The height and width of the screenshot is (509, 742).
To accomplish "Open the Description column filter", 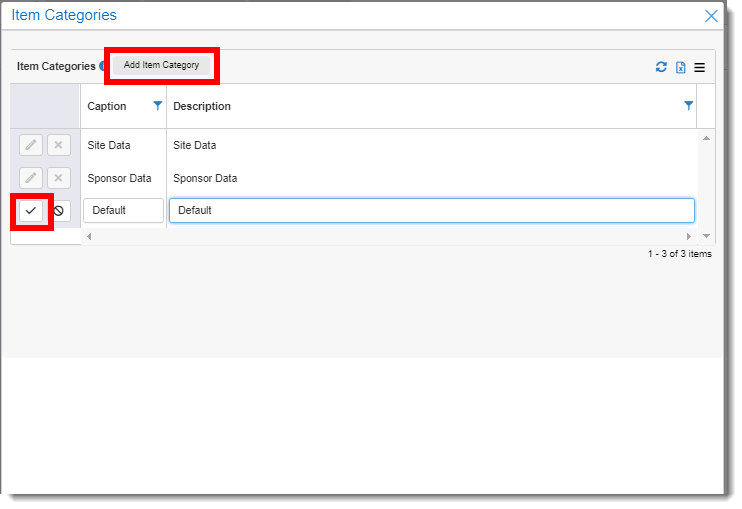I will point(689,105).
